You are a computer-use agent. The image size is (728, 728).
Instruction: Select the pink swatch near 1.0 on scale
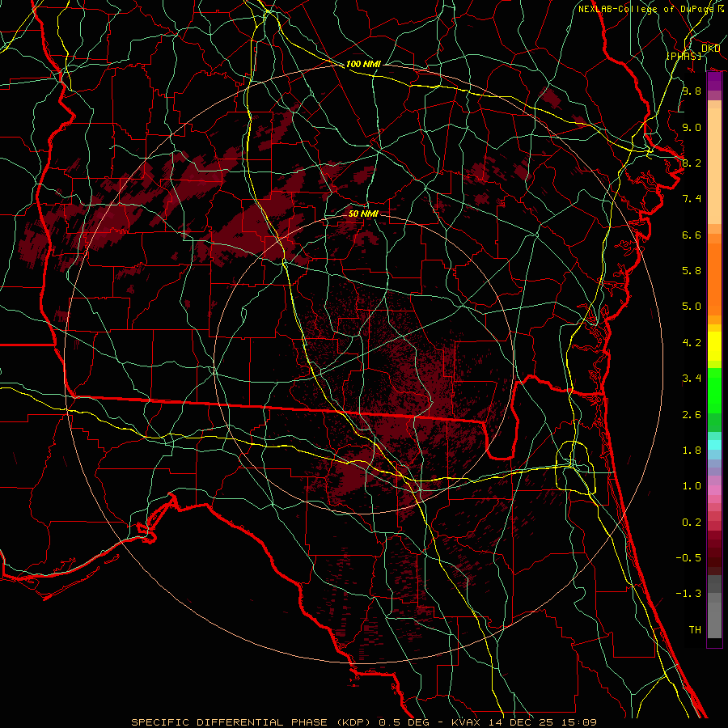[x=714, y=487]
